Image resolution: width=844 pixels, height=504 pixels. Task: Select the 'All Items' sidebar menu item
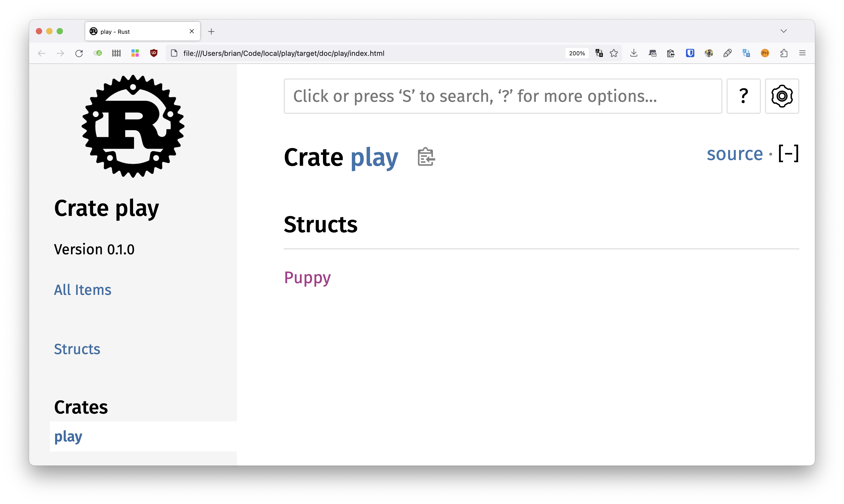(83, 290)
